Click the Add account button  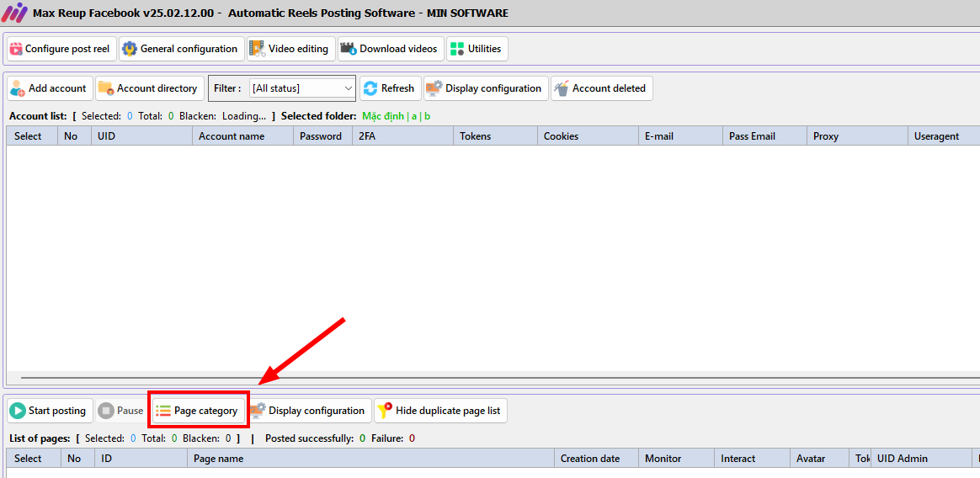pyautogui.click(x=50, y=88)
